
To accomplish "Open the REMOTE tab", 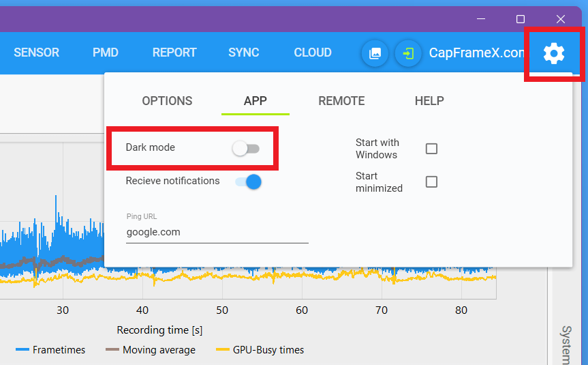I will tap(341, 101).
